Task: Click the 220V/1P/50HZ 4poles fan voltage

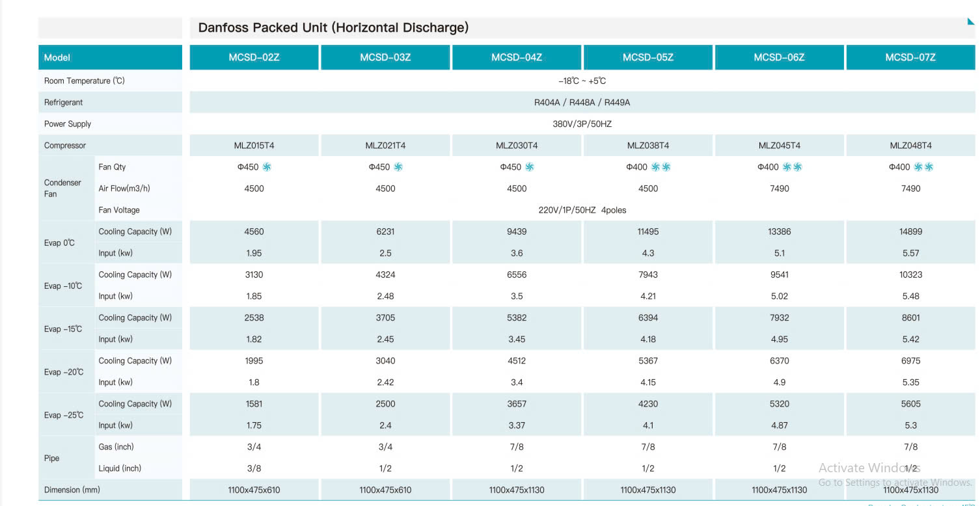Action: pos(582,210)
